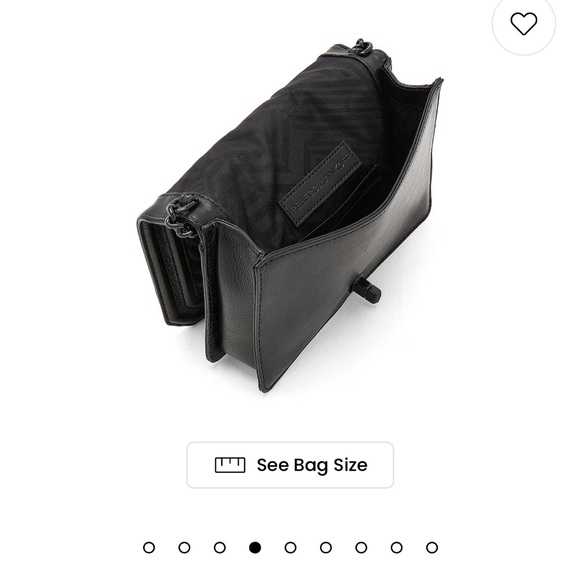Jump to the fifth carousel dot
The height and width of the screenshot is (580, 580).
click(290, 547)
